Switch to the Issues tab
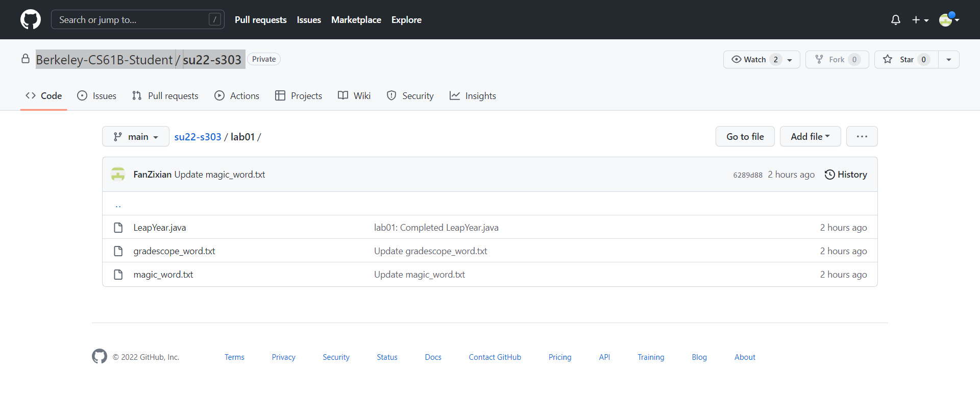This screenshot has height=418, width=980. click(97, 96)
